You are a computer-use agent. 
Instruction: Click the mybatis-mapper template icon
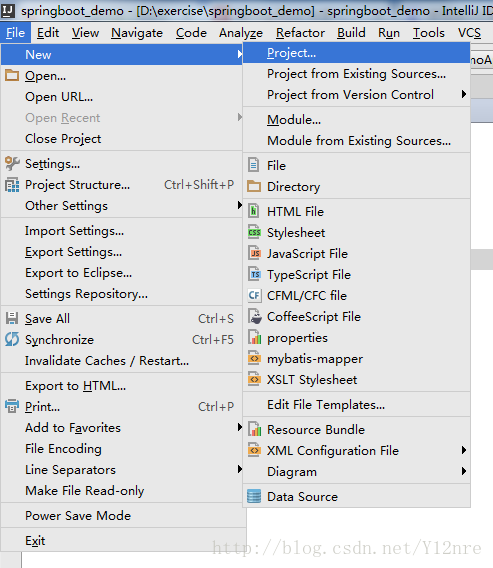pos(254,358)
